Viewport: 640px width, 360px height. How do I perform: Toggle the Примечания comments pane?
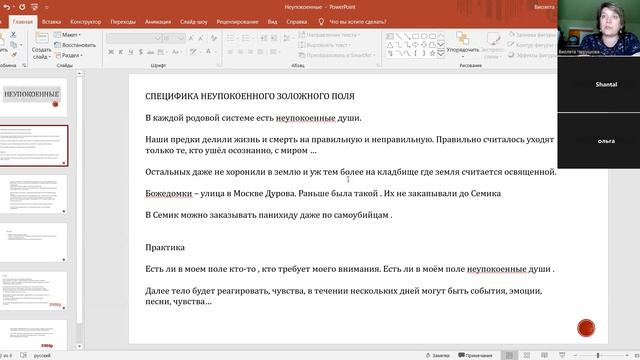click(x=476, y=356)
